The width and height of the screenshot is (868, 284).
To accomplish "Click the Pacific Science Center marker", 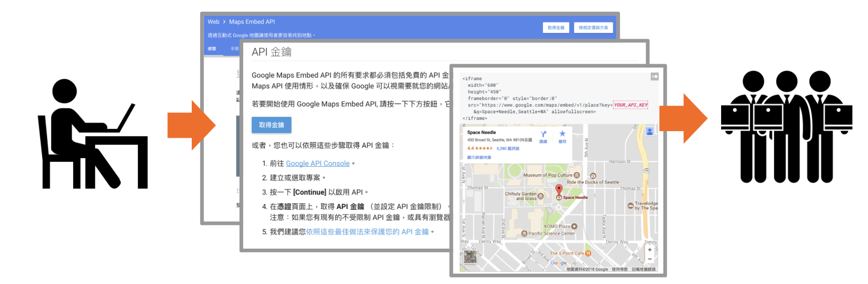I will 524,234.
